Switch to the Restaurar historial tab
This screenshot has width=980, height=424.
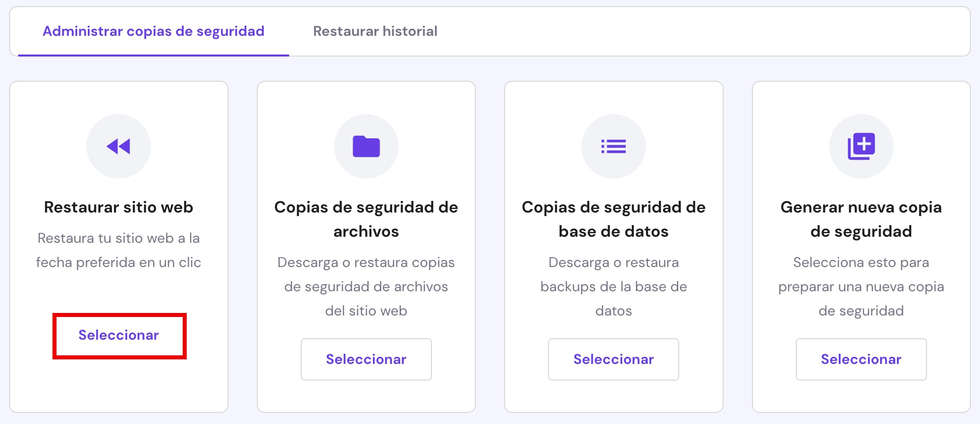click(375, 31)
